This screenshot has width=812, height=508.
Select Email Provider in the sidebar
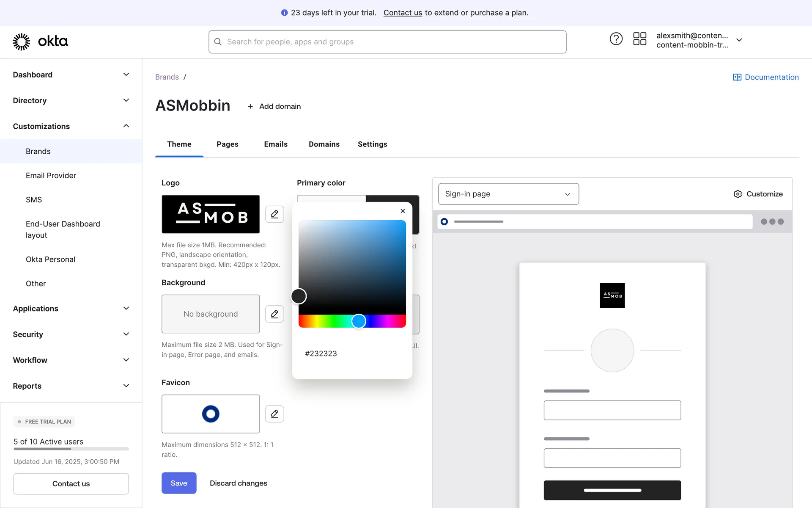51,176
